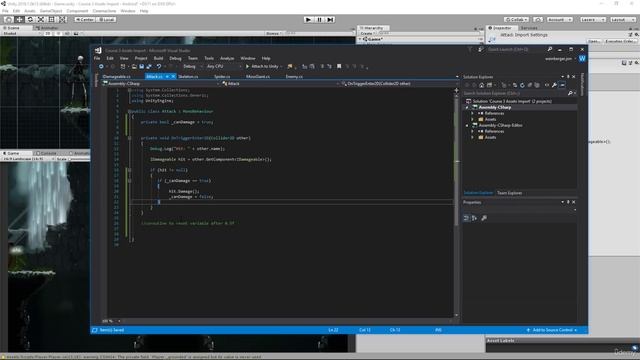
Task: Open Visual Studio Analyze menu
Action: tap(227, 58)
